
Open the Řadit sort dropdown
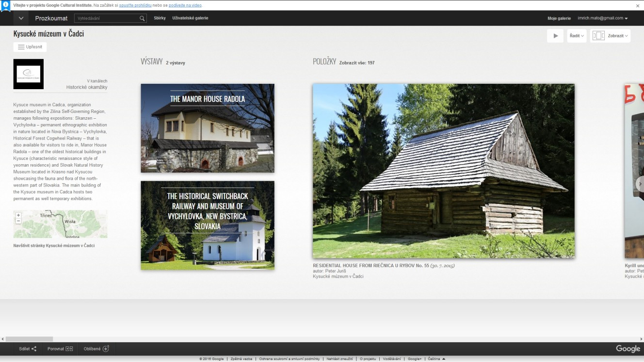(577, 36)
